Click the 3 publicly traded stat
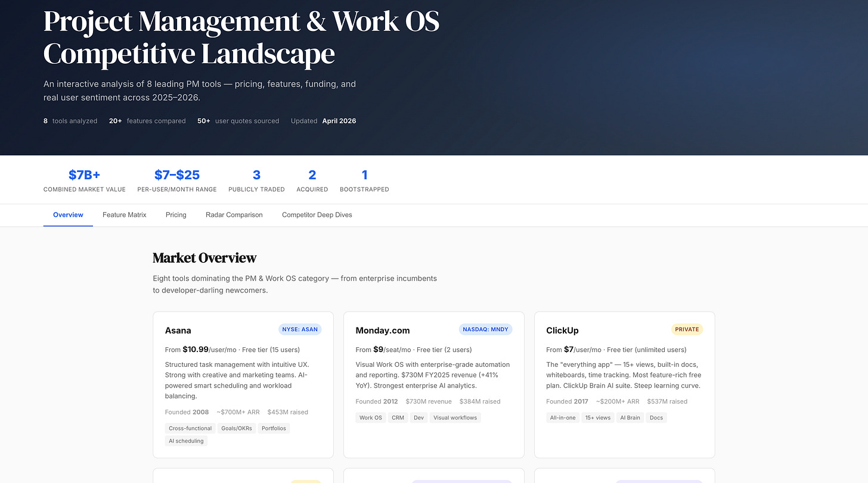 click(x=256, y=180)
